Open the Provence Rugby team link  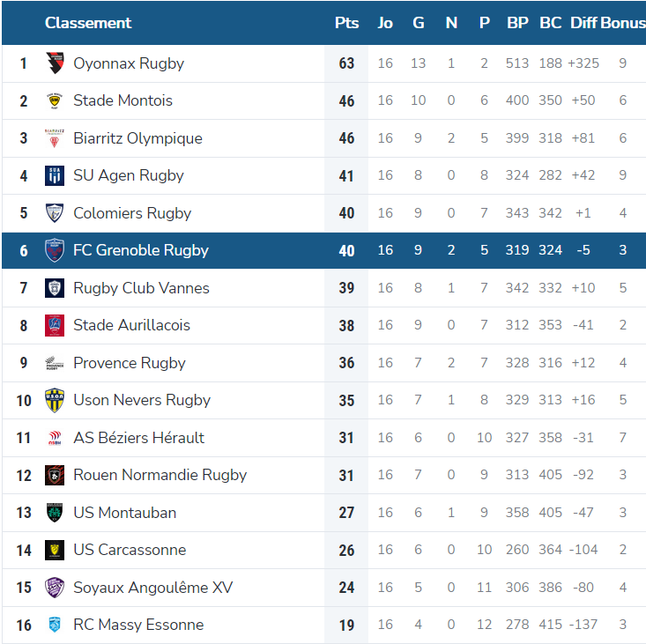click(130, 363)
